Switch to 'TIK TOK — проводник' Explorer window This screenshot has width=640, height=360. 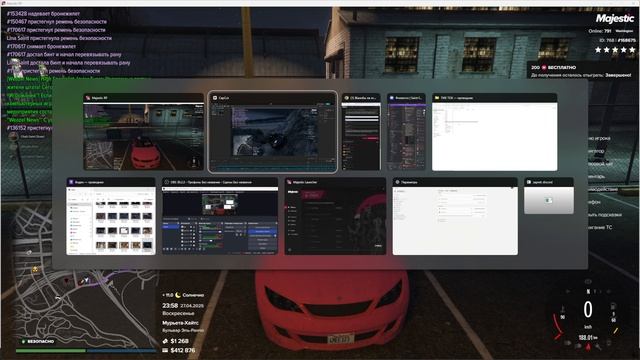pyautogui.click(x=494, y=132)
